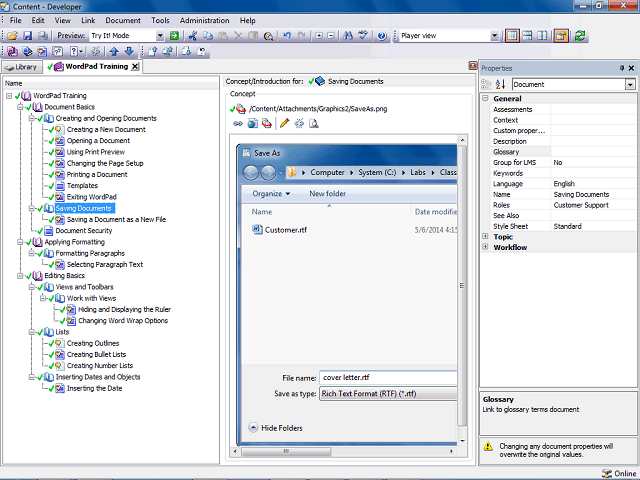Expand the Topic properties category
640x480 pixels.
pyautogui.click(x=485, y=236)
